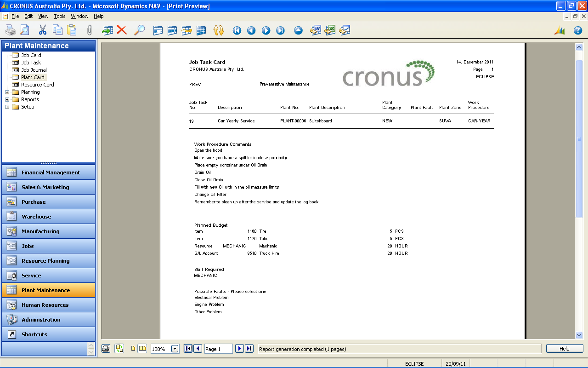Click the Print icon in the main toolbar
This screenshot has height=368, width=588.
tap(11, 30)
